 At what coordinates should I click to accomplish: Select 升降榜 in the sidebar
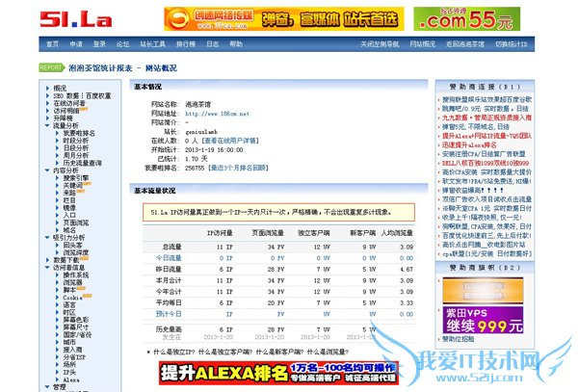click(63, 118)
